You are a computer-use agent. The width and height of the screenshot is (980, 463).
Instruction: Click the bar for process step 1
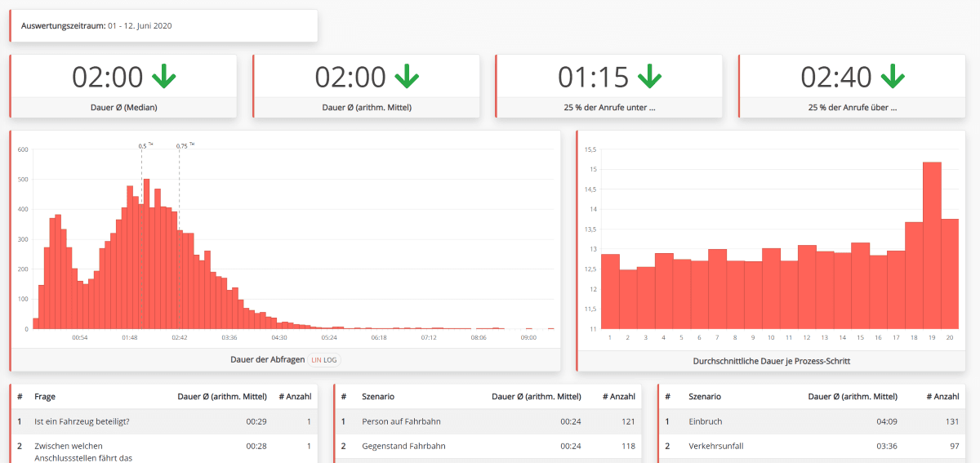click(x=610, y=291)
